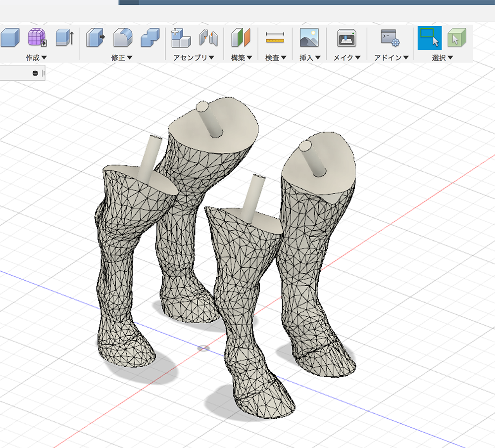
Task: Select the Measure ruler icon
Action: 275,38
